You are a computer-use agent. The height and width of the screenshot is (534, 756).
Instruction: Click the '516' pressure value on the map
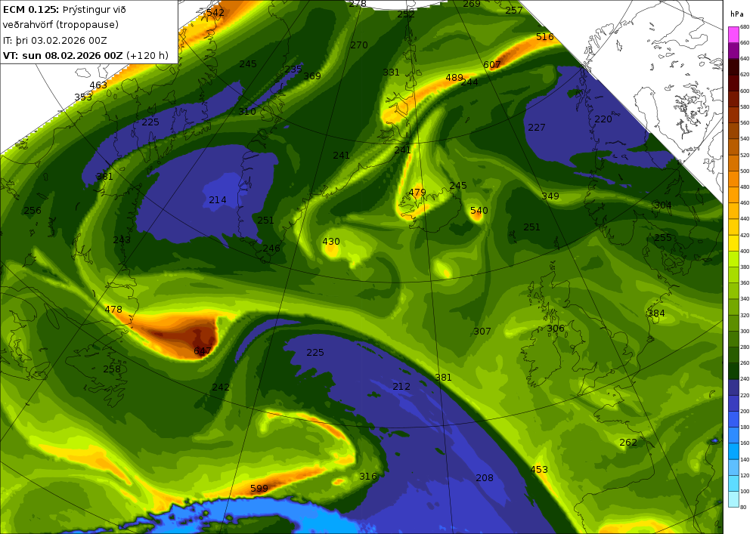(x=545, y=36)
